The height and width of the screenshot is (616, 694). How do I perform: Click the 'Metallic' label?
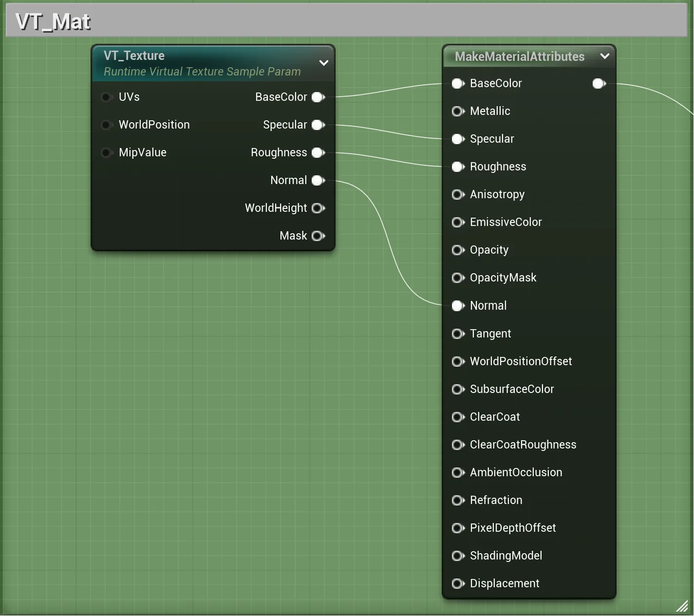(490, 111)
